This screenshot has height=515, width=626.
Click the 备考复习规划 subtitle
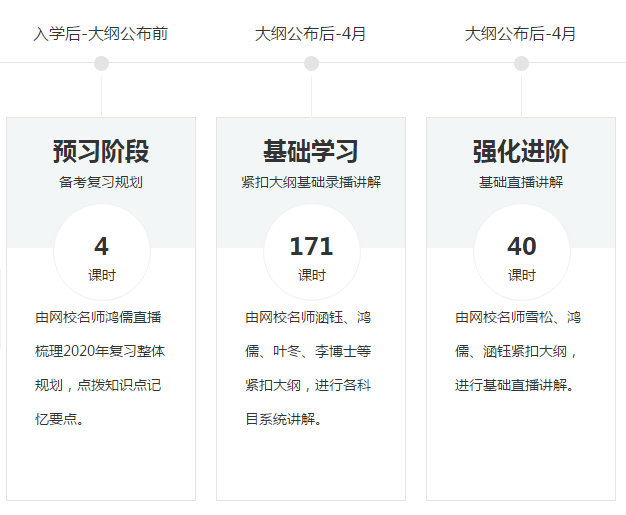click(x=101, y=183)
